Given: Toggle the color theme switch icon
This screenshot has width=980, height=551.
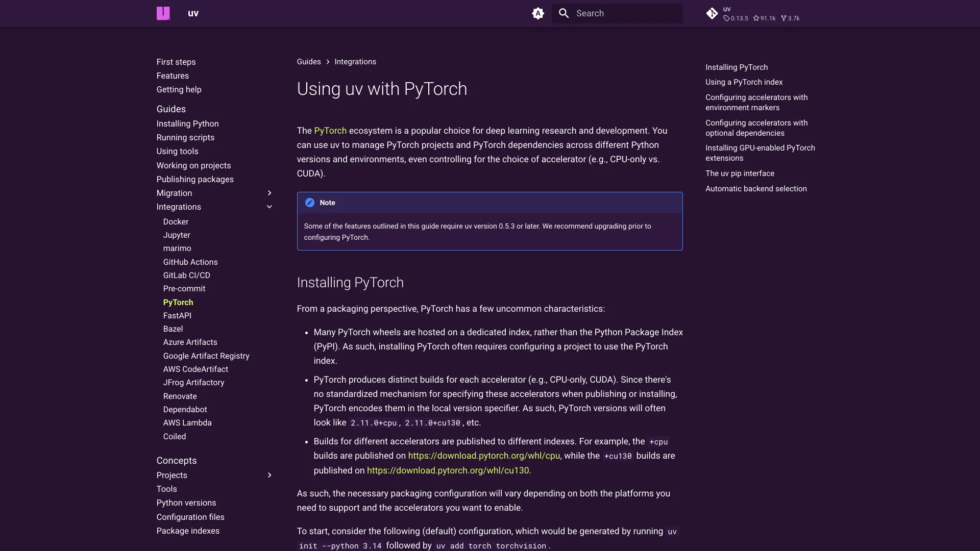Looking at the screenshot, I should click(x=538, y=13).
